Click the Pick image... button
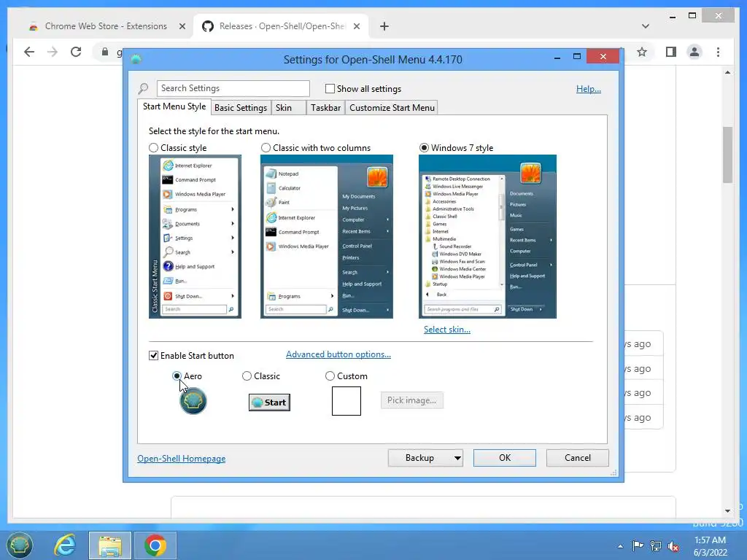 411,400
